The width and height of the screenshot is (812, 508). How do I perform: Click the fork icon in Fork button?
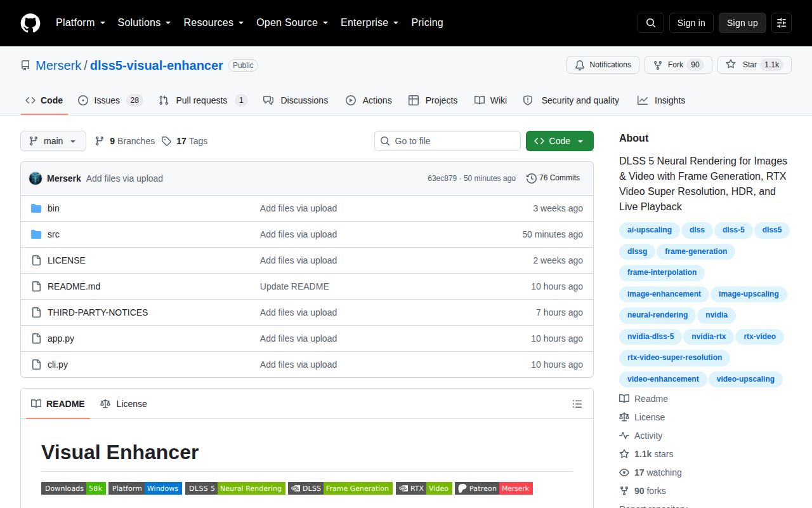(x=658, y=65)
